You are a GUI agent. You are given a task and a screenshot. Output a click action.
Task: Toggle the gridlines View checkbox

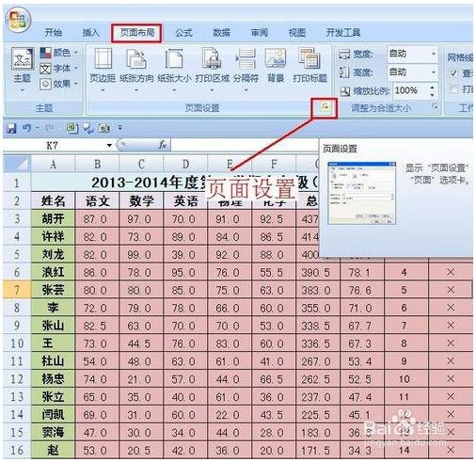tap(453, 73)
